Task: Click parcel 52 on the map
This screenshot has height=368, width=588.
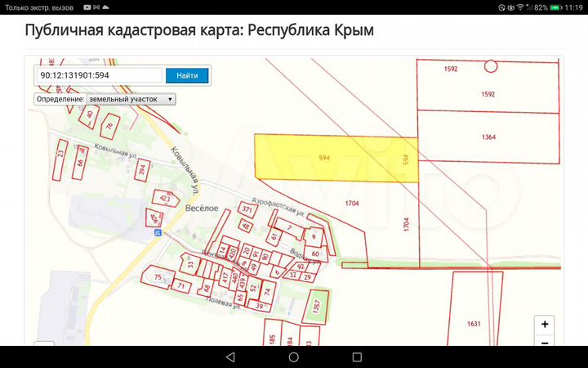Action: [x=253, y=288]
